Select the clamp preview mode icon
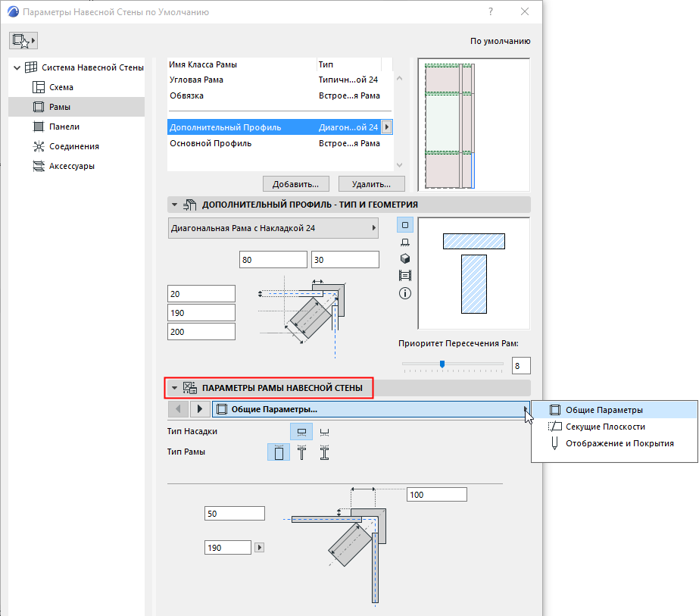 point(405,241)
